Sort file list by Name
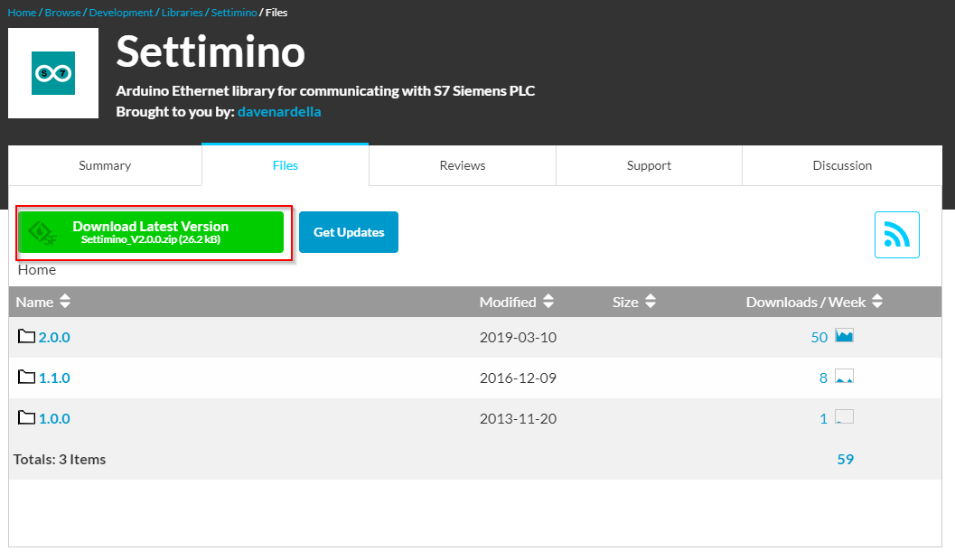The height and width of the screenshot is (560, 955). (x=43, y=302)
